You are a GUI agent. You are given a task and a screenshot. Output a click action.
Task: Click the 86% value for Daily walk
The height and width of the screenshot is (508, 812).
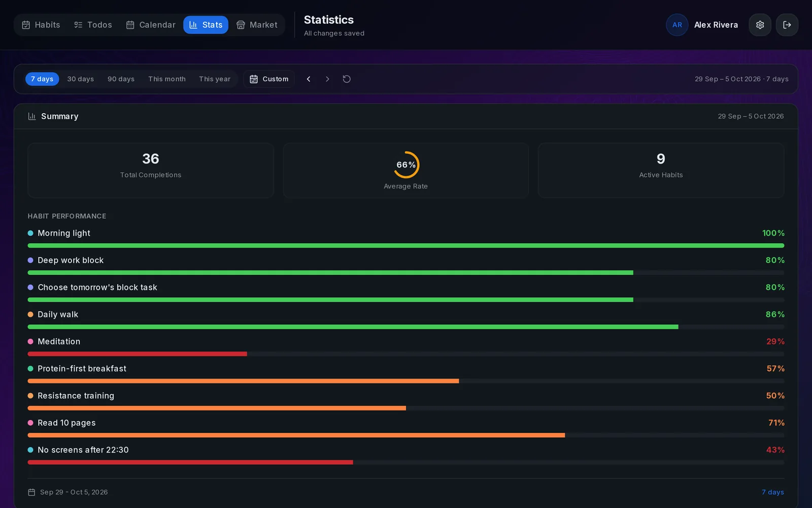[x=775, y=314]
